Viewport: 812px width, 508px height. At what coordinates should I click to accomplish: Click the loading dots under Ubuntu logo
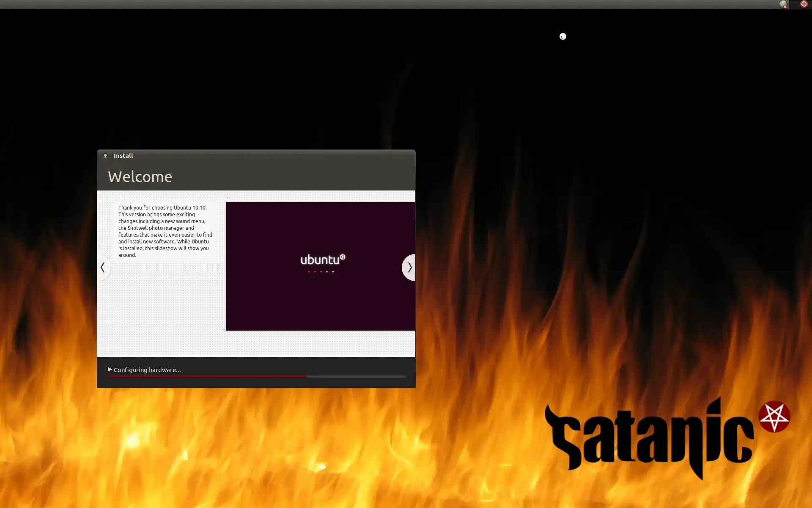(321, 271)
